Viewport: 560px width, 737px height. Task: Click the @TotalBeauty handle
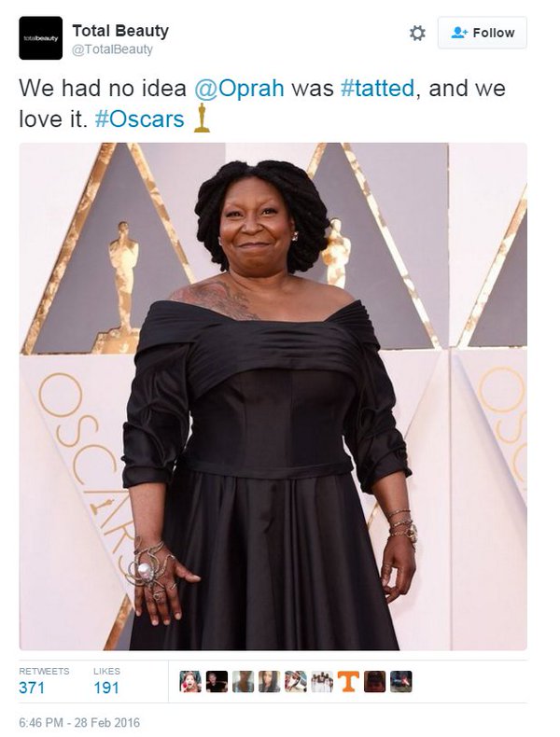pyautogui.click(x=112, y=49)
